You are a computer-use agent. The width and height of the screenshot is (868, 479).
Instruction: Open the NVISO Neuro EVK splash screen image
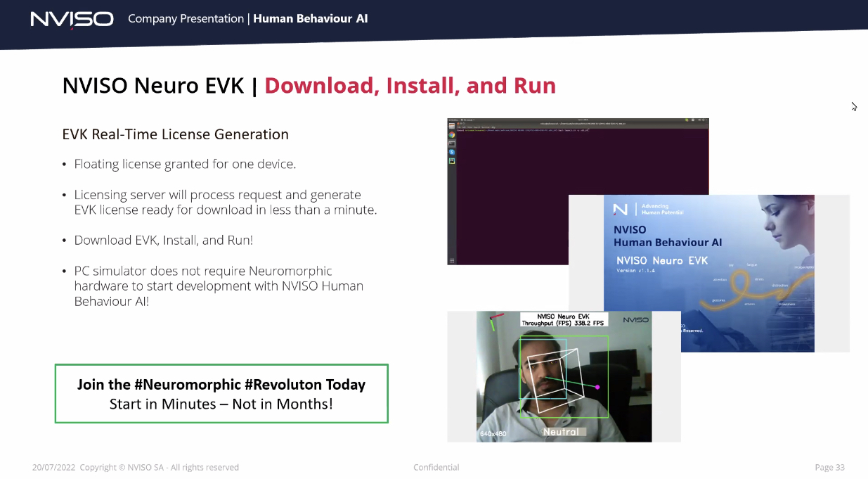pos(708,273)
